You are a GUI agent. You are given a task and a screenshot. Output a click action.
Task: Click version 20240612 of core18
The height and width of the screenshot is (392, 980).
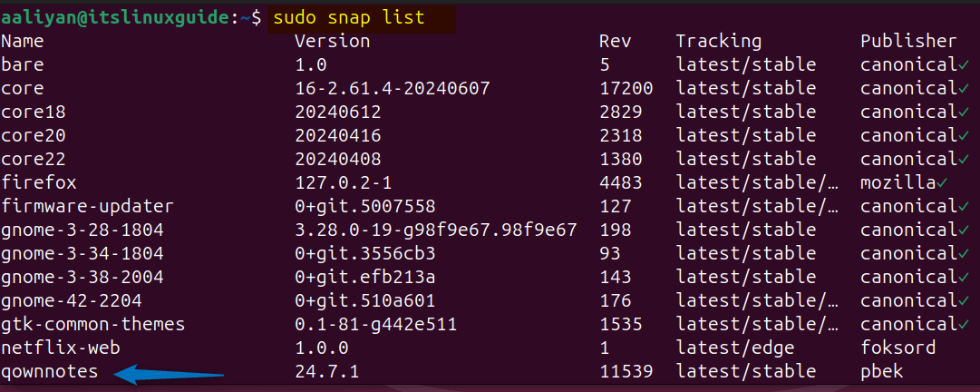[338, 112]
